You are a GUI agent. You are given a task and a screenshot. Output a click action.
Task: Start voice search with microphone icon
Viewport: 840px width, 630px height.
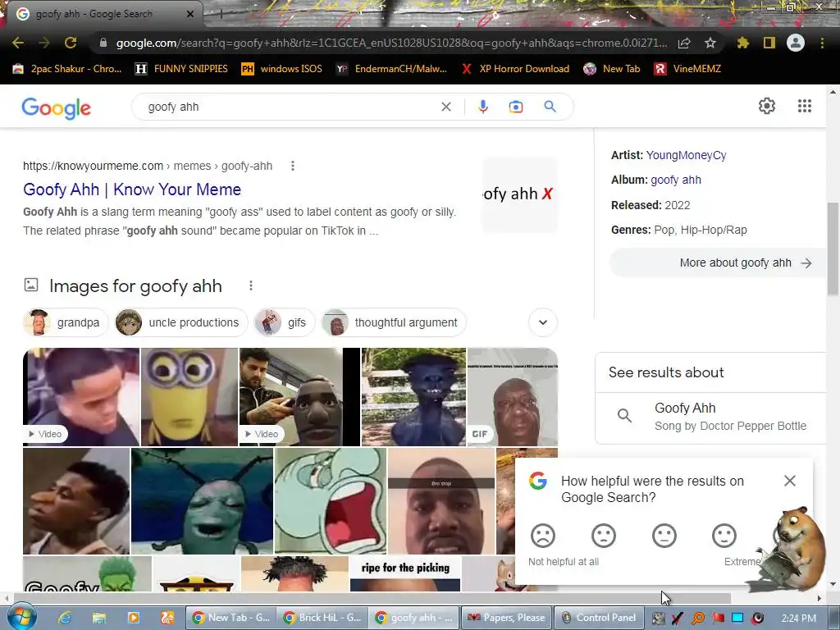pos(483,107)
